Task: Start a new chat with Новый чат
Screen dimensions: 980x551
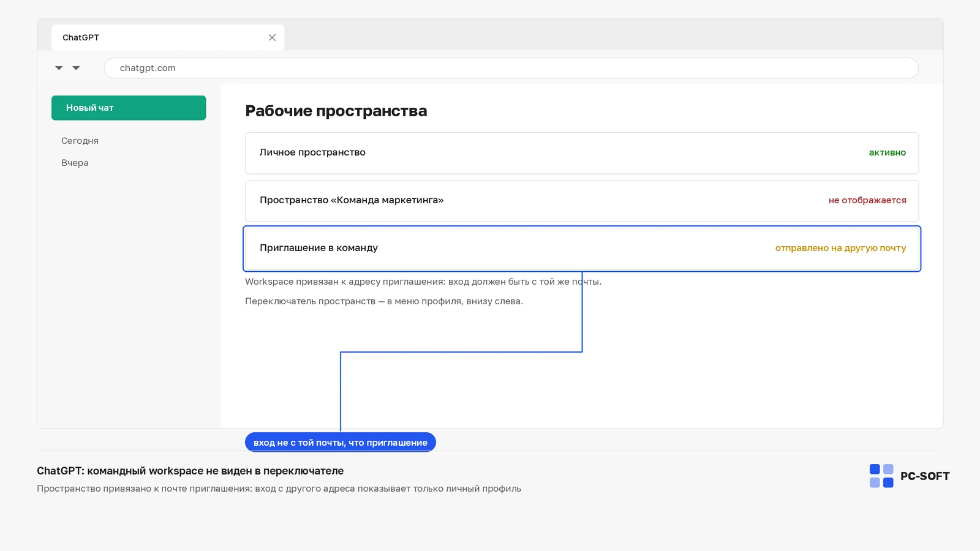Action: [x=129, y=108]
